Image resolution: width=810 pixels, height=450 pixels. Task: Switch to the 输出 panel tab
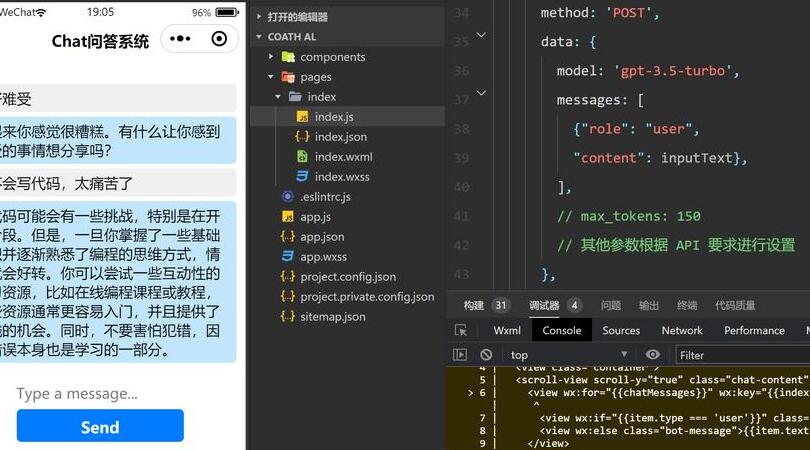click(649, 305)
